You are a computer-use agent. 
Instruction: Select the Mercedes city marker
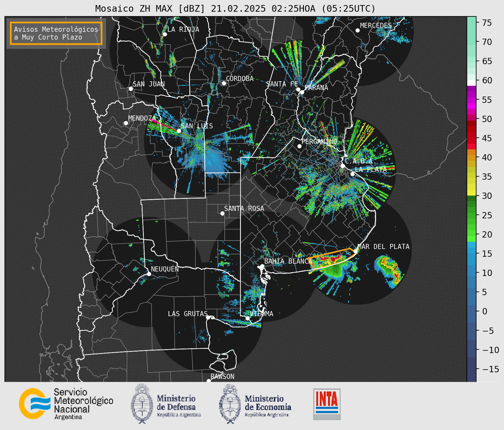click(357, 31)
